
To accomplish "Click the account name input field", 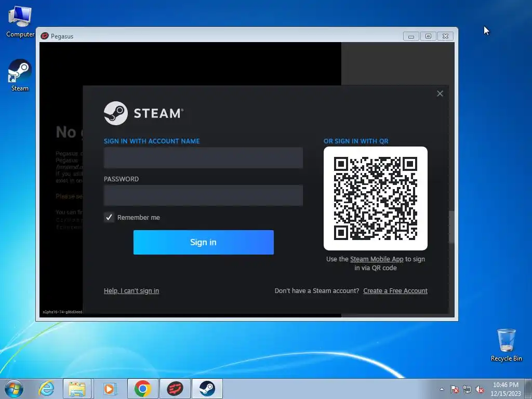I will pos(203,158).
